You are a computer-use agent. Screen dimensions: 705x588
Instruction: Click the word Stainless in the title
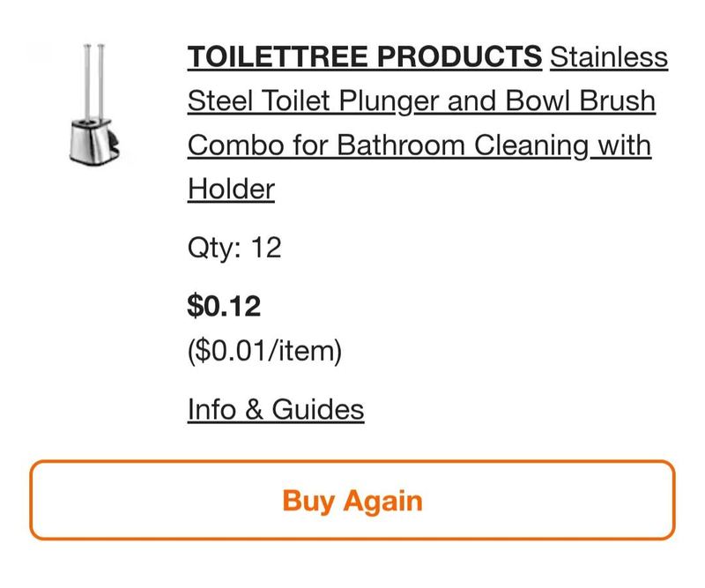tap(609, 57)
